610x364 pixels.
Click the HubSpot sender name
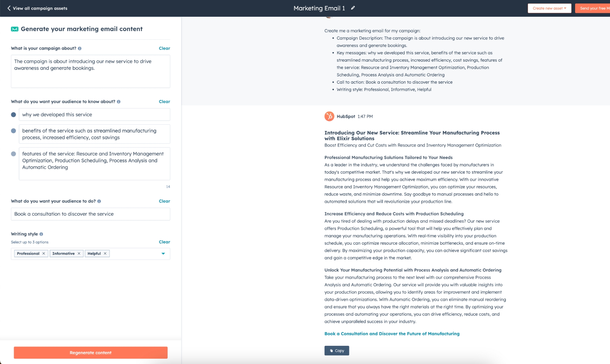pyautogui.click(x=346, y=117)
